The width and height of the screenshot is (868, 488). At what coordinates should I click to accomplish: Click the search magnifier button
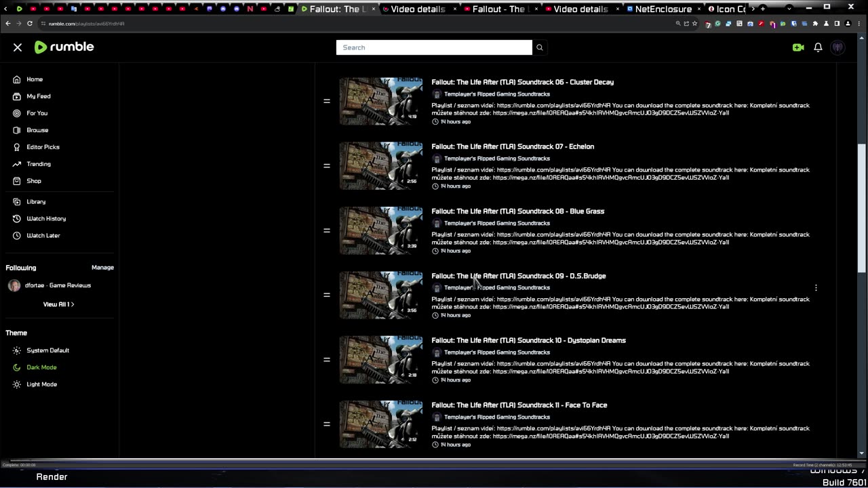540,47
